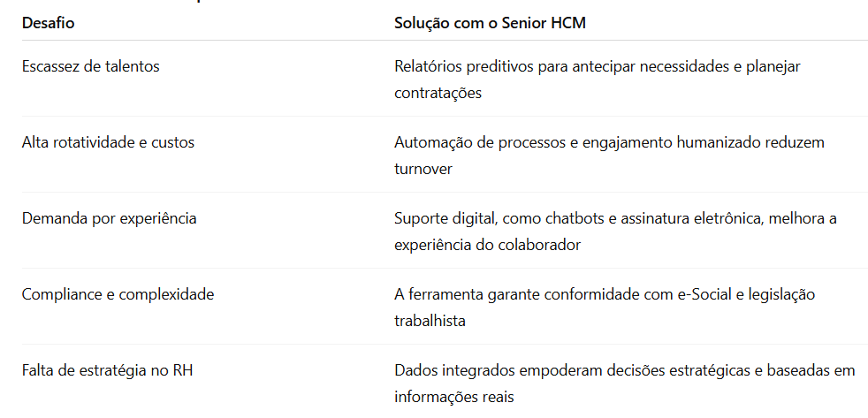Click the word 'contratações' in first row
Image resolution: width=868 pixels, height=418 pixels.
438,93
